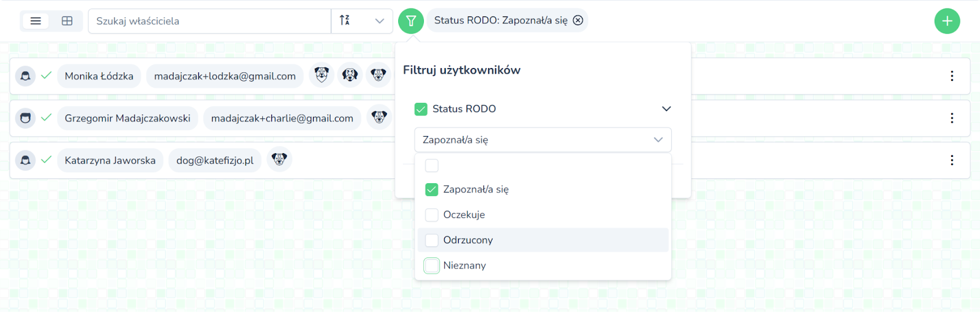
Task: Check the Odrzucony option
Action: pyautogui.click(x=432, y=240)
